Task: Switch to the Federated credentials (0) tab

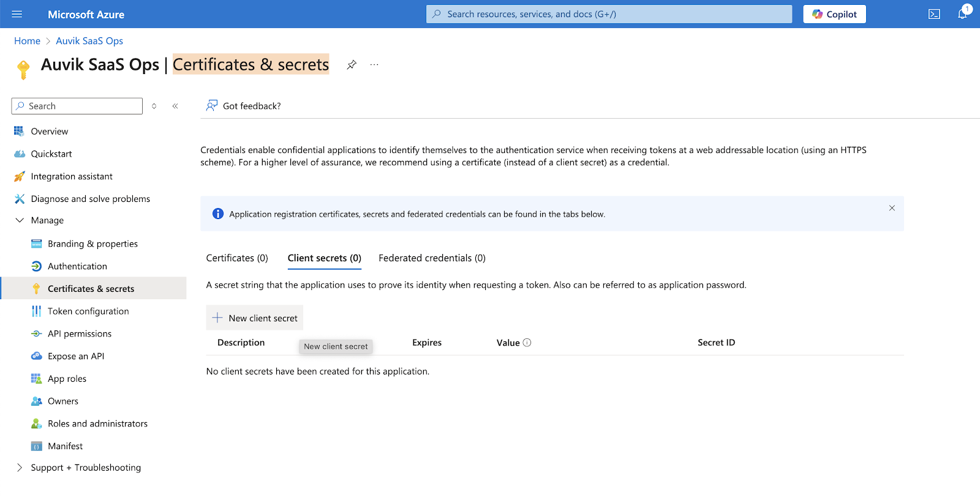Action: (x=432, y=258)
